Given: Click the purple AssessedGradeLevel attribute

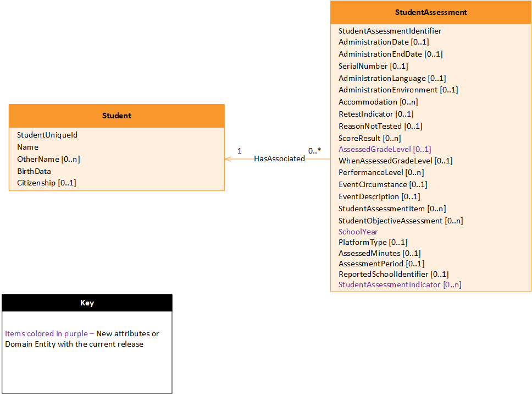Looking at the screenshot, I should (x=384, y=149).
